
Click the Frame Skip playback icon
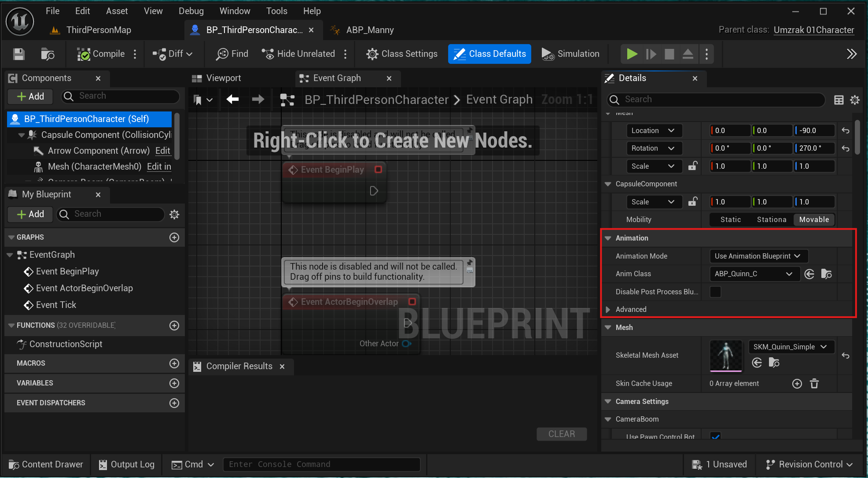point(651,54)
